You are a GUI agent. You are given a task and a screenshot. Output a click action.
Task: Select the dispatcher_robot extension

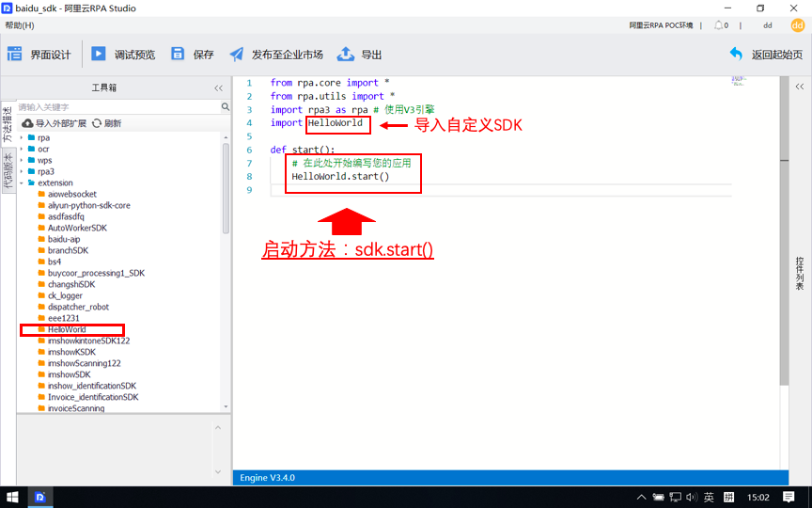(x=78, y=307)
